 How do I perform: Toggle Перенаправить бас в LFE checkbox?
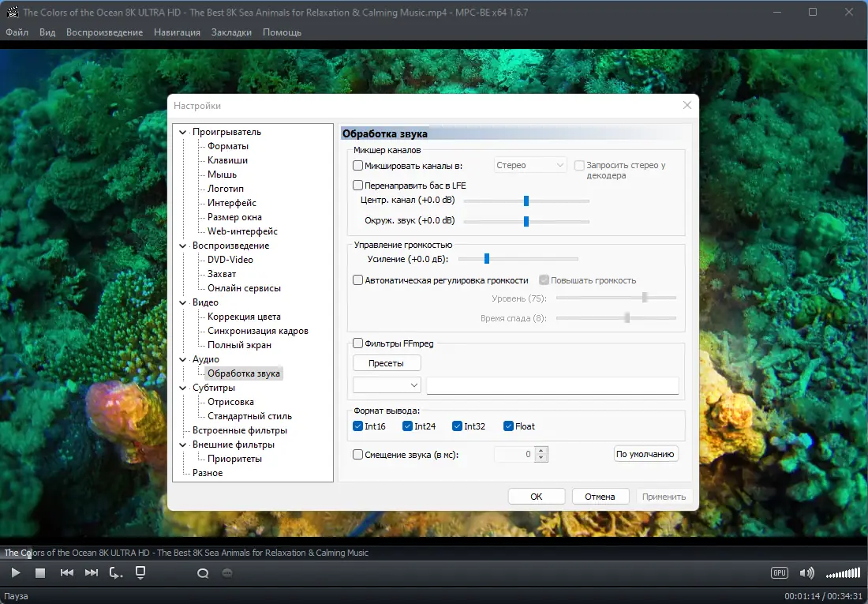[357, 185]
